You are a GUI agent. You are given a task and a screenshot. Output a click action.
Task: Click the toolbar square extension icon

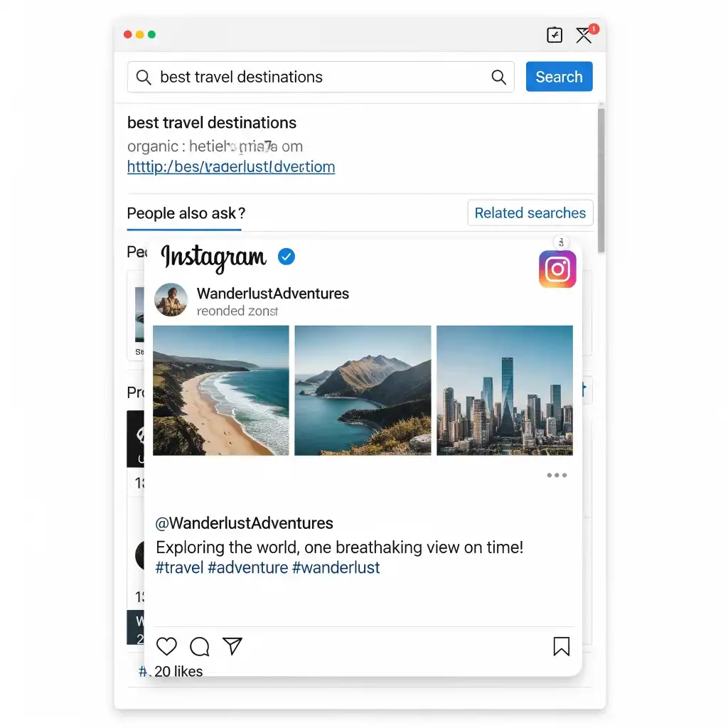click(x=555, y=35)
